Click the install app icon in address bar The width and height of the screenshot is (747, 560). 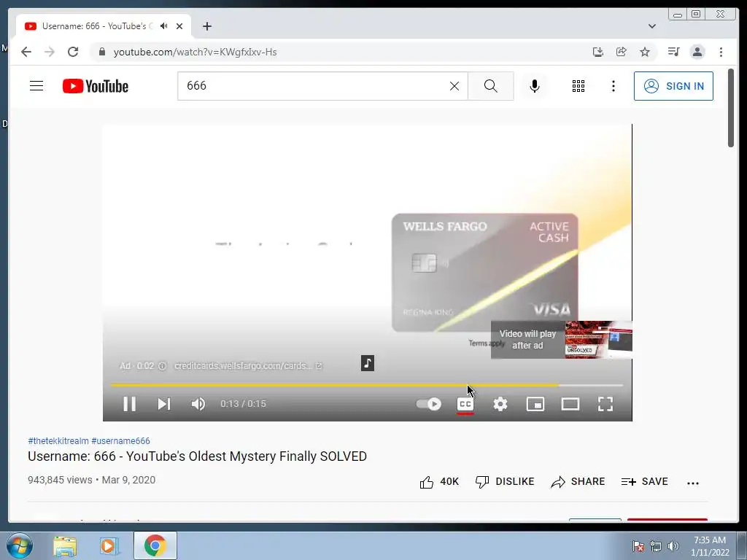point(598,52)
